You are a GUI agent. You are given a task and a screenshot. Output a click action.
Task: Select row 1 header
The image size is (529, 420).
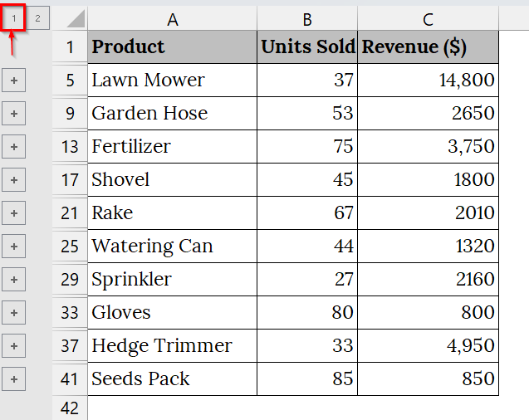coord(70,47)
